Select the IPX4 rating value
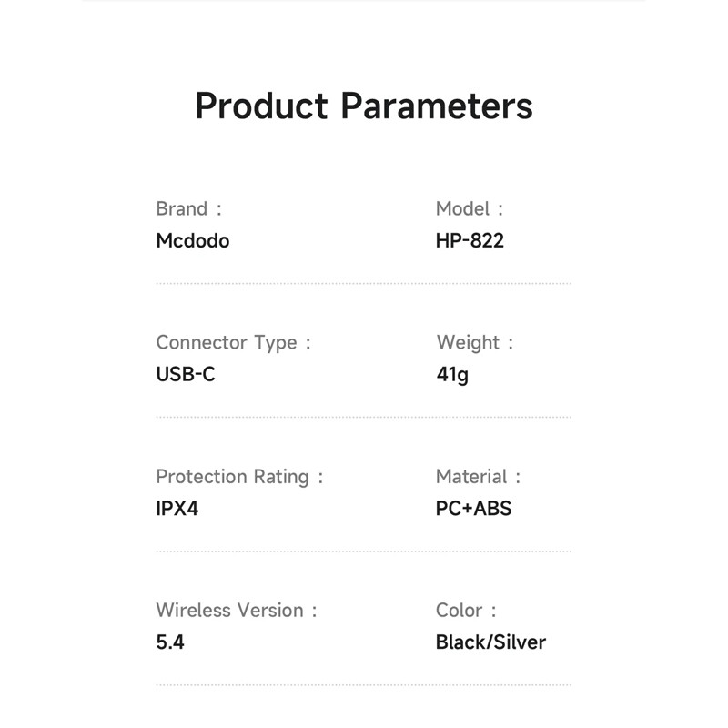This screenshot has height=728, width=728. [177, 508]
